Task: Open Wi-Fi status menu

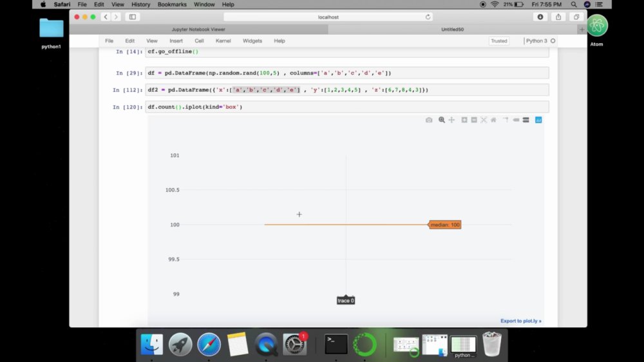Action: tap(495, 5)
